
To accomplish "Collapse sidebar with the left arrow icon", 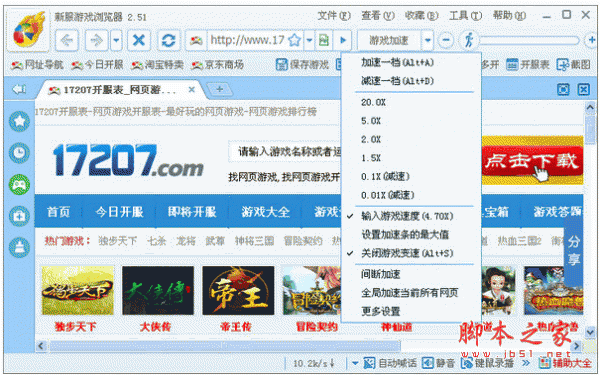I will coord(18,89).
